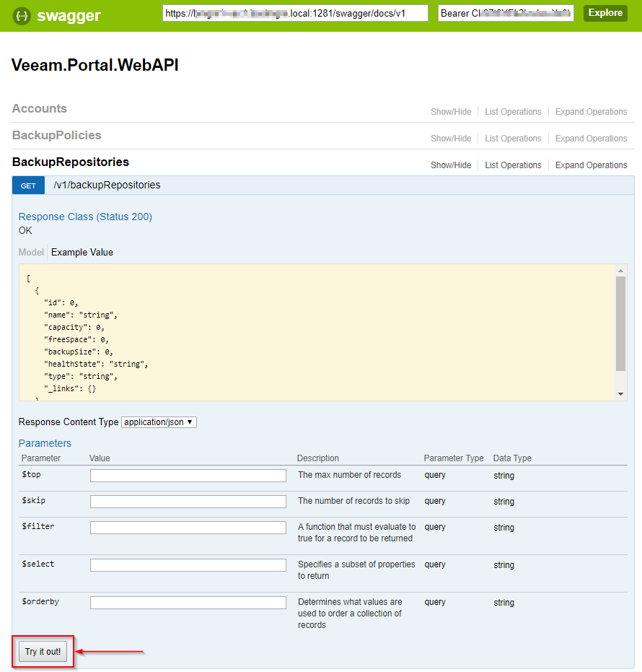
Task: Click the example box scrollbar thumb
Action: (x=620, y=323)
